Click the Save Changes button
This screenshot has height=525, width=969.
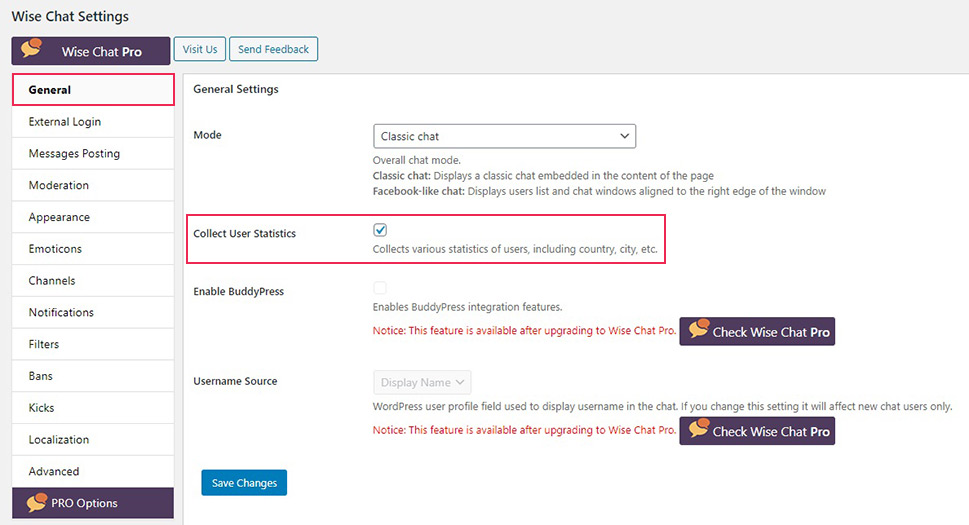click(244, 483)
